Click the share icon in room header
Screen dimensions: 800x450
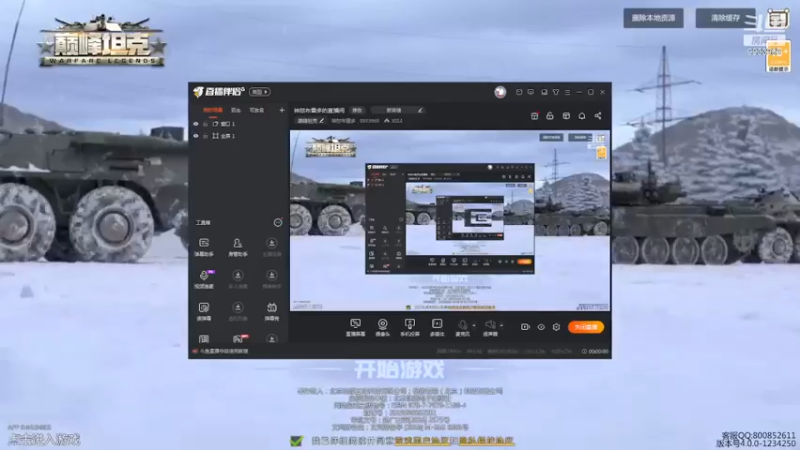coord(597,116)
